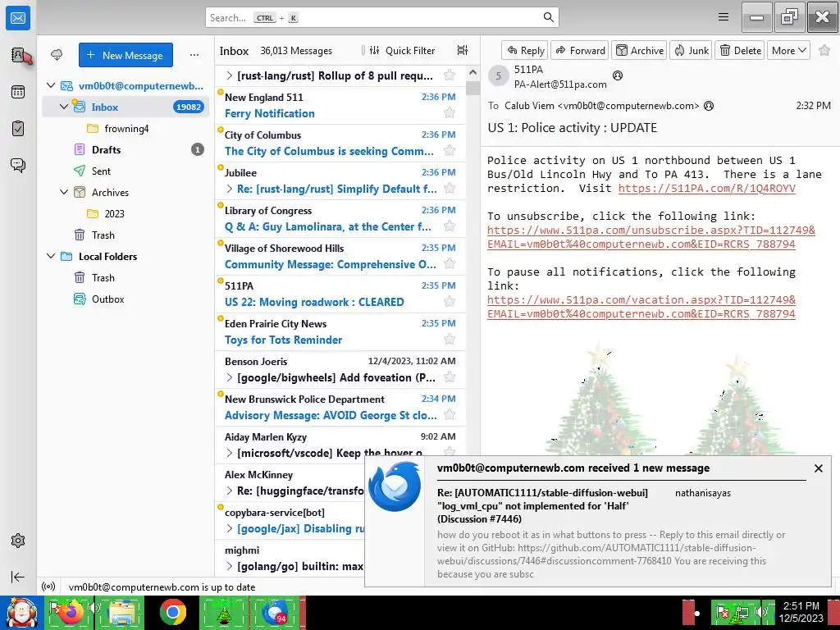Screen dimensions: 840x630
Task: Open Firefox from the taskbar
Action: (70, 612)
